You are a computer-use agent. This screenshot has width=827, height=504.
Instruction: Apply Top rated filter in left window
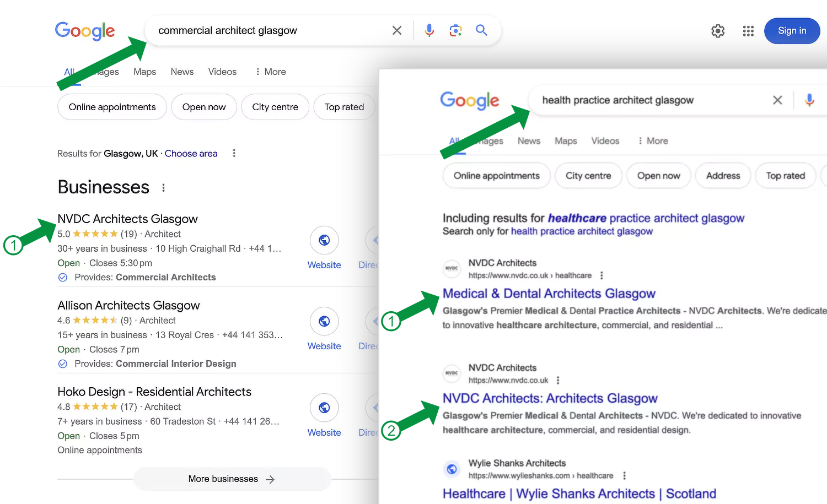pos(344,107)
